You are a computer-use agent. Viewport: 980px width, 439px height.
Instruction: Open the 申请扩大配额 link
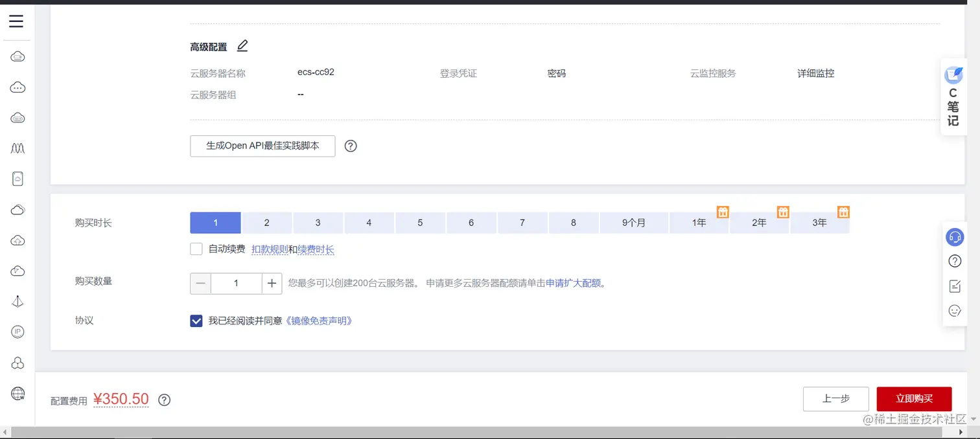(x=573, y=283)
